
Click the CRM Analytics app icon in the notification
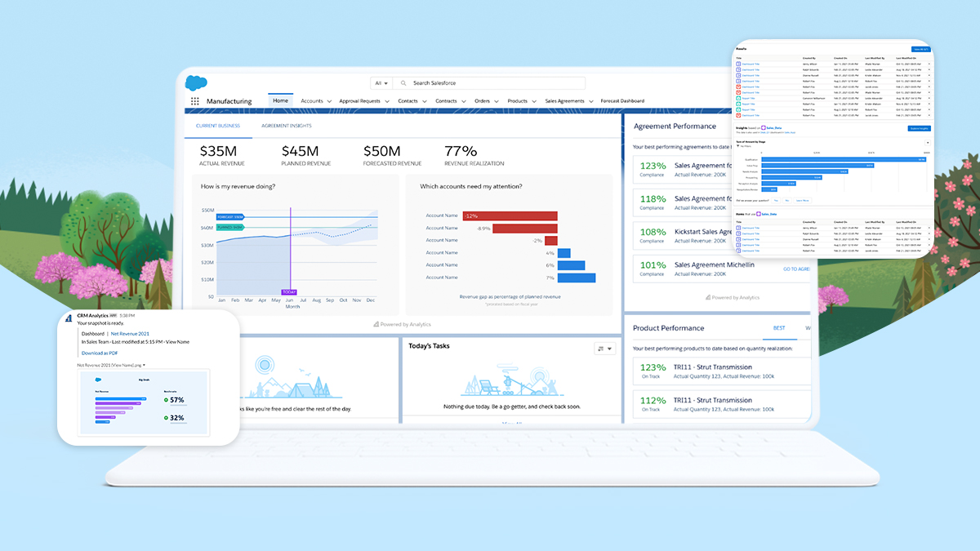(68, 318)
